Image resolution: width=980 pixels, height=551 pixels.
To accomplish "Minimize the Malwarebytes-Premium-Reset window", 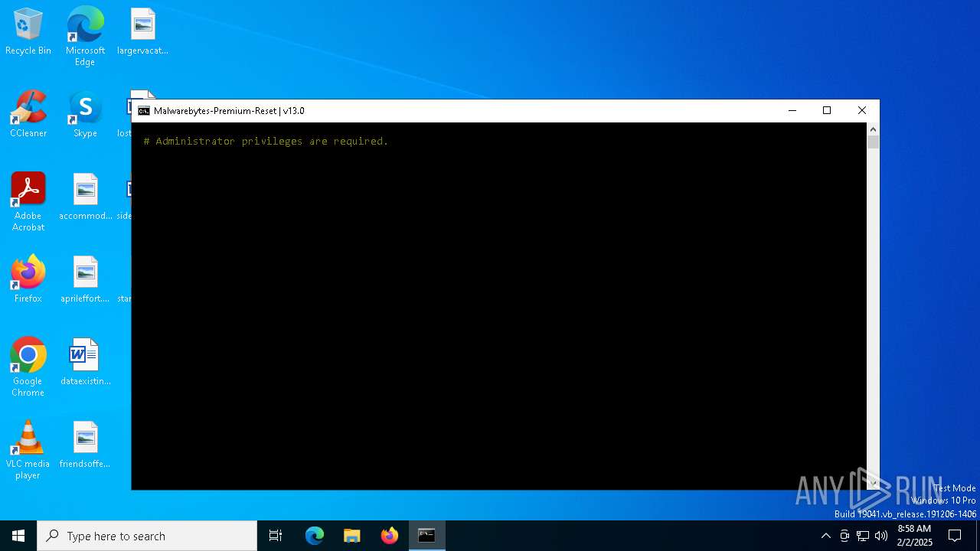I will click(792, 111).
